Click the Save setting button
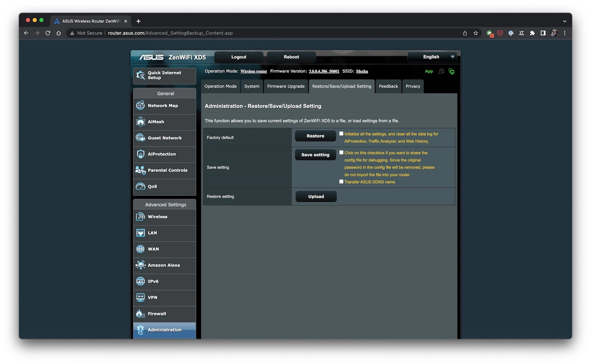Screen dimensions: 591x364 pos(315,155)
